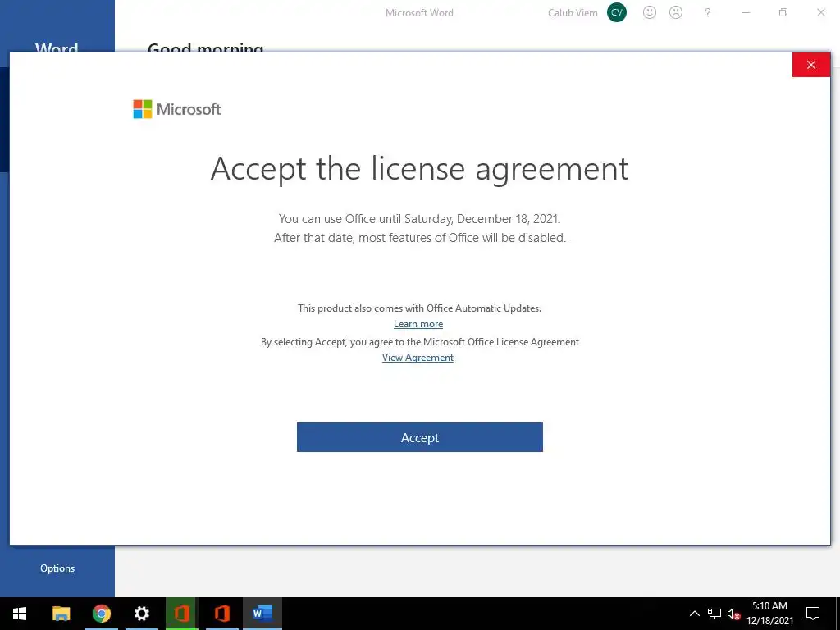Open the View Agreement link
The width and height of the screenshot is (840, 630).
tap(418, 358)
